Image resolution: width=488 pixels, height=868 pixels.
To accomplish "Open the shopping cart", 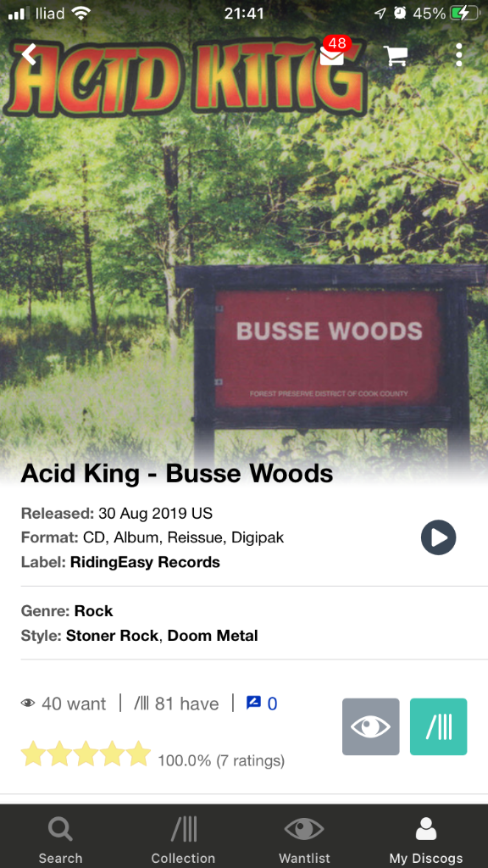I will 396,56.
